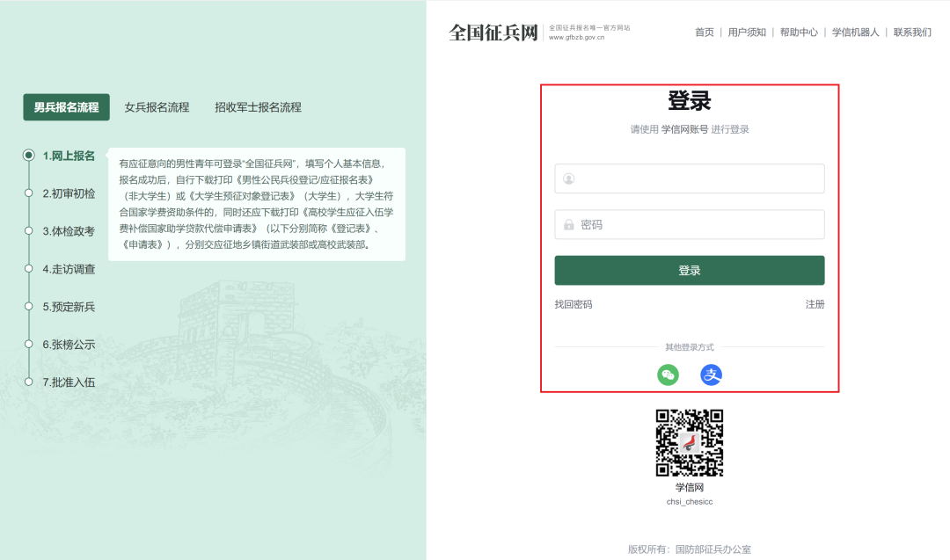Open step 4.走访调查 details
Screen dimensions: 950x560
coord(69,269)
